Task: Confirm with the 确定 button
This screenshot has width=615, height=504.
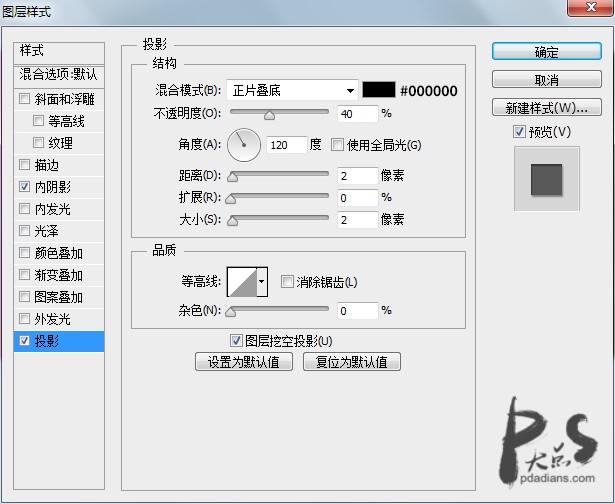Action: (547, 51)
